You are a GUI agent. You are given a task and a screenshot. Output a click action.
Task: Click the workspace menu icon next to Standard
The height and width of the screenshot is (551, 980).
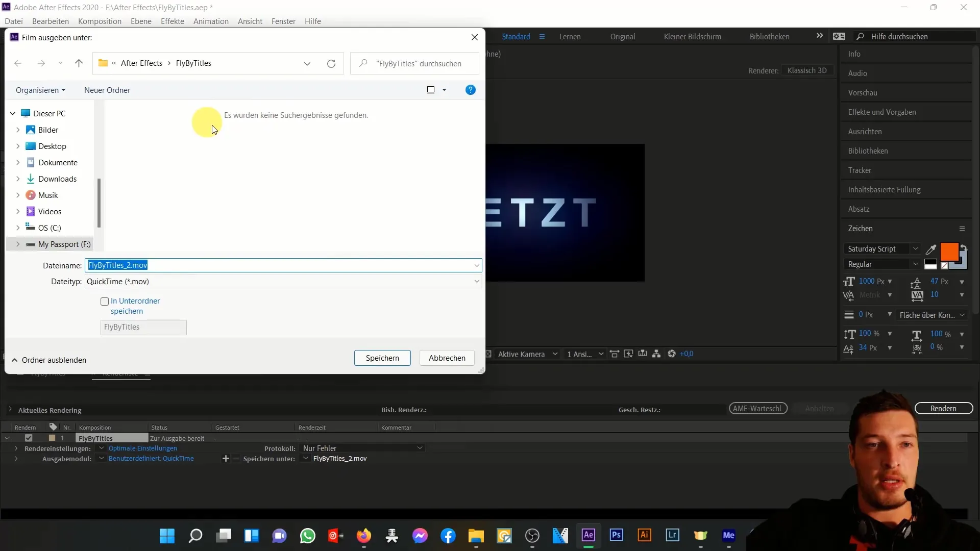click(542, 37)
